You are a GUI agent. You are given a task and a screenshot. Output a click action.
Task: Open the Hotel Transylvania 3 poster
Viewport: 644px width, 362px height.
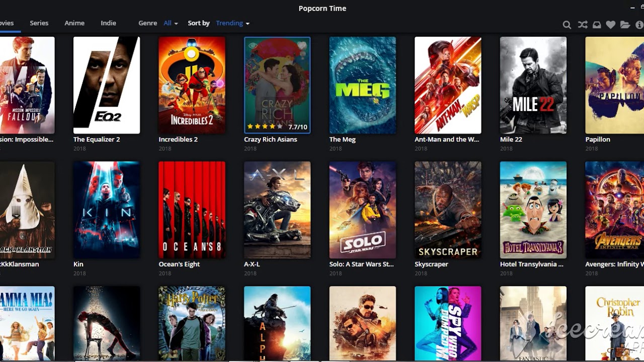pyautogui.click(x=533, y=210)
